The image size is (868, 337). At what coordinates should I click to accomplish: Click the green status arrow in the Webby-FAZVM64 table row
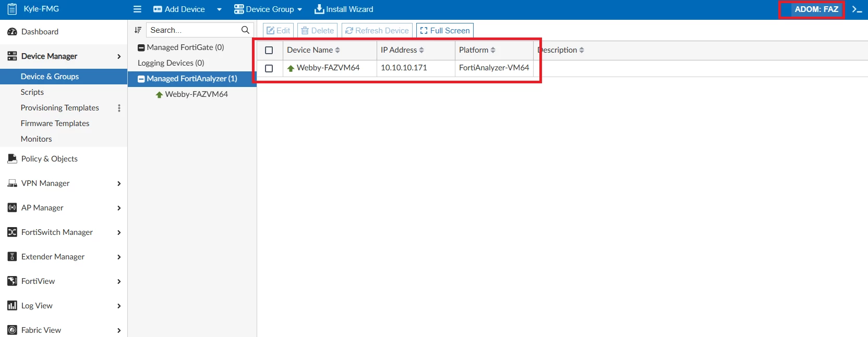pos(291,68)
